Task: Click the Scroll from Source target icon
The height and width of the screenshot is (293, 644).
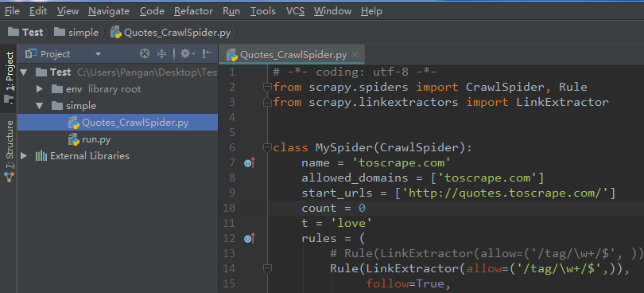Action: point(144,53)
